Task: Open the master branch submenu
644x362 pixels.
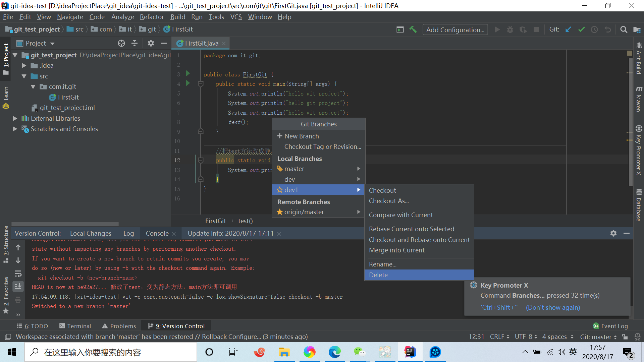Action: pyautogui.click(x=318, y=169)
